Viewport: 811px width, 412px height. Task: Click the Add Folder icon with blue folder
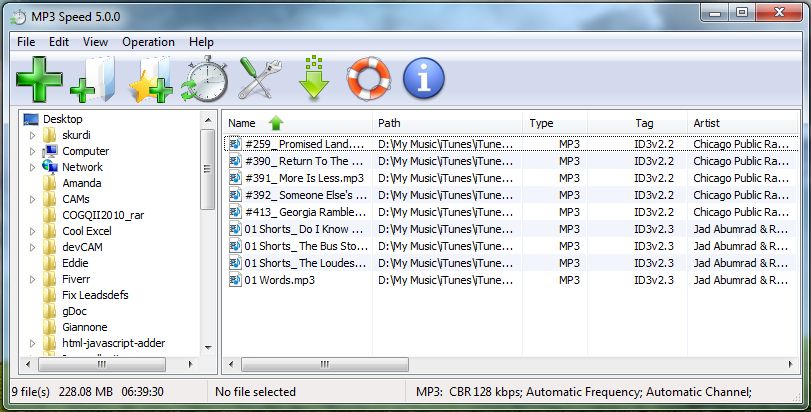93,79
